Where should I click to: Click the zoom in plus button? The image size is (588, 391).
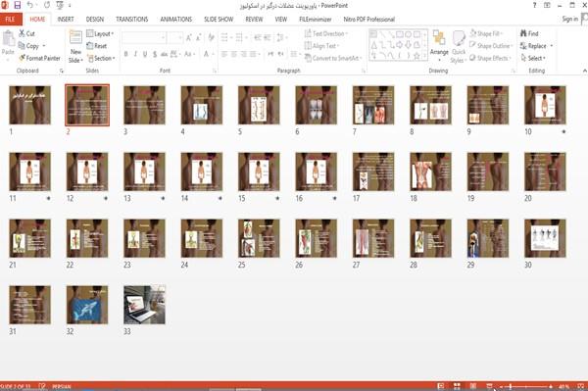551,386
